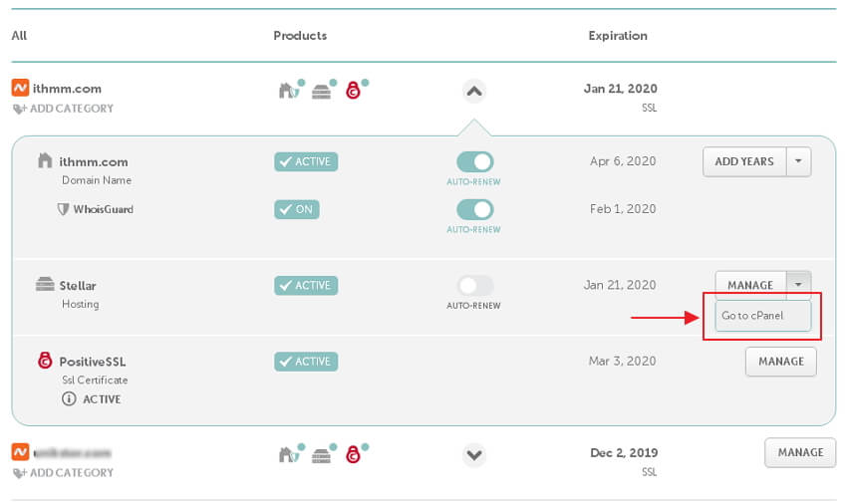The width and height of the screenshot is (847, 504).
Task: Click the Namecheap logo icon of the blurred domain
Action: (x=20, y=451)
